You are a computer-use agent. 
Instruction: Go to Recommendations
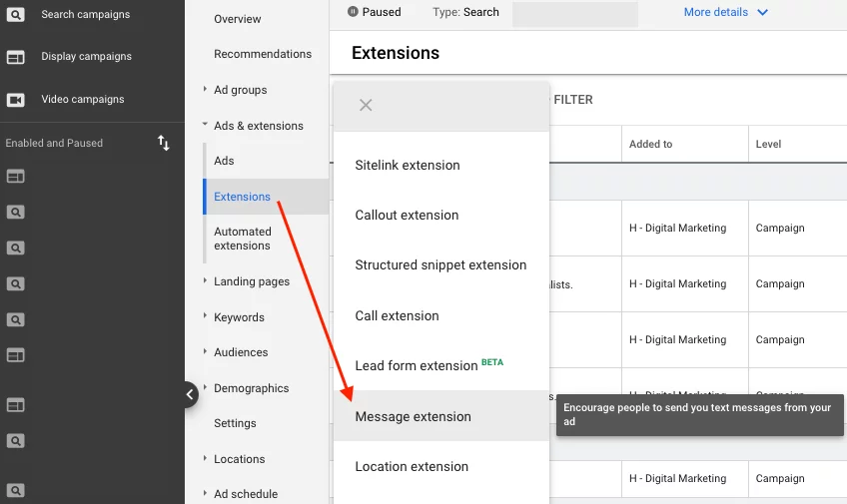click(263, 54)
